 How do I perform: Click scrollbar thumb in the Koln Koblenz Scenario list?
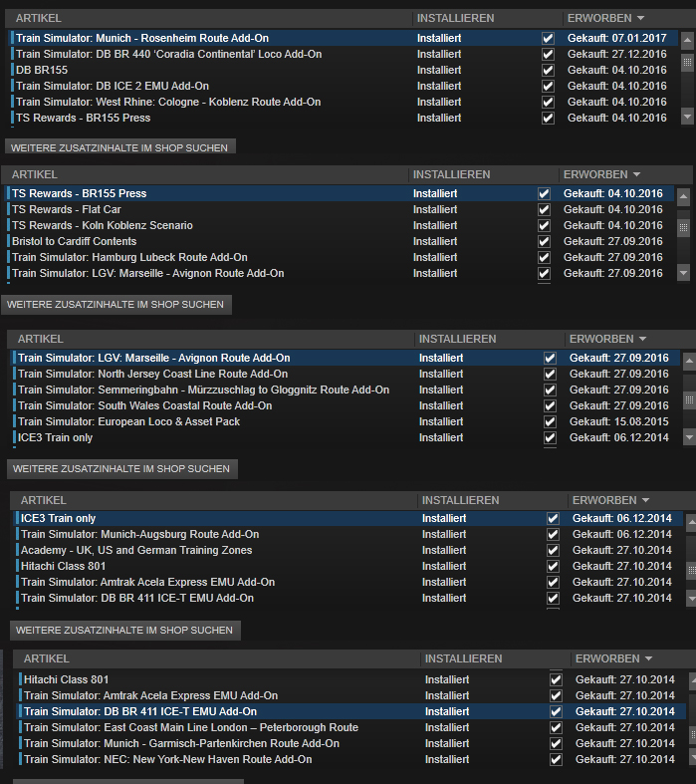coord(683,227)
